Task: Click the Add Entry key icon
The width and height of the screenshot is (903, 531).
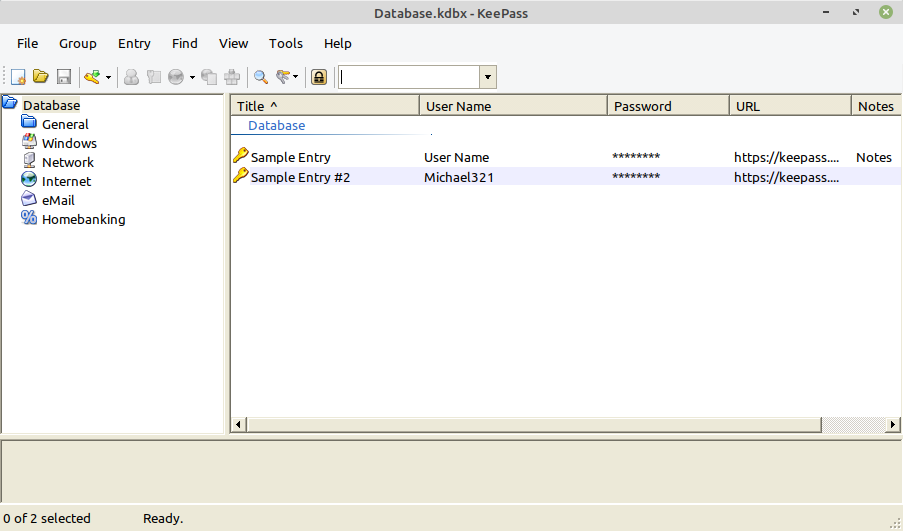Action: click(x=92, y=77)
